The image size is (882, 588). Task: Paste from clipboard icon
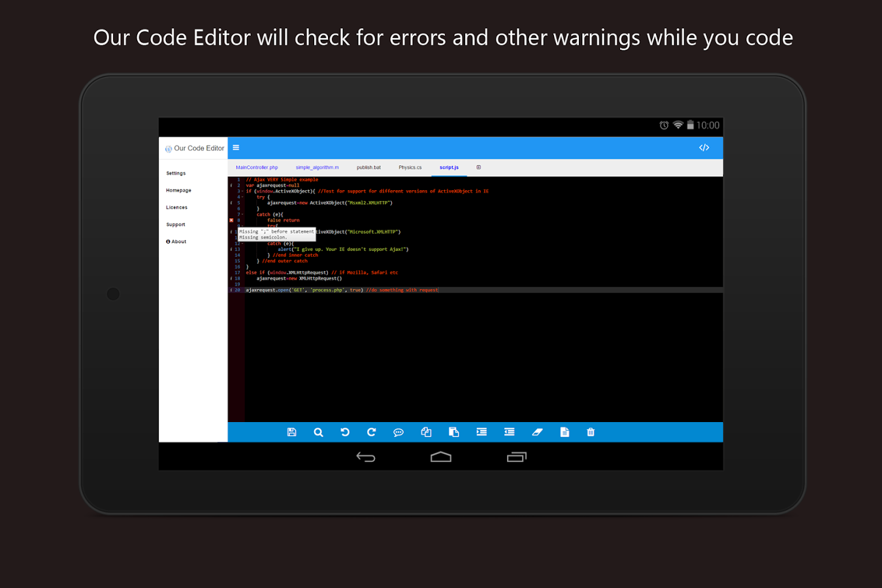(454, 432)
